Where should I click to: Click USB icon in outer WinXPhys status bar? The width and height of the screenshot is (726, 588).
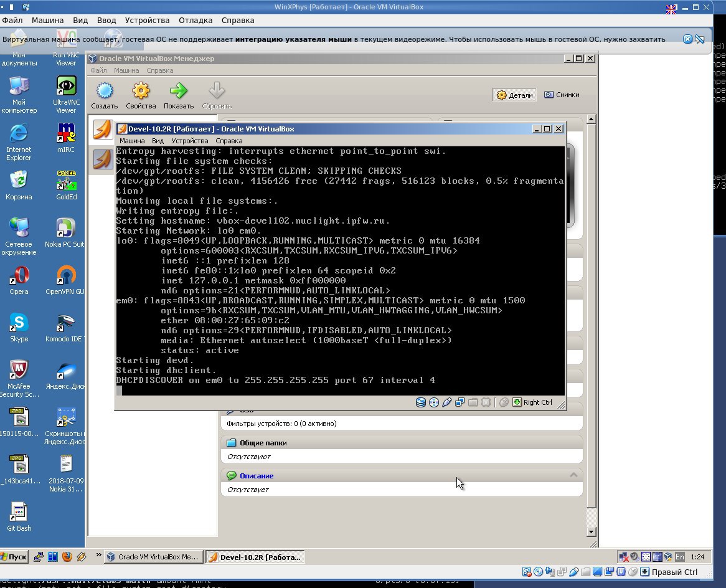point(573,572)
